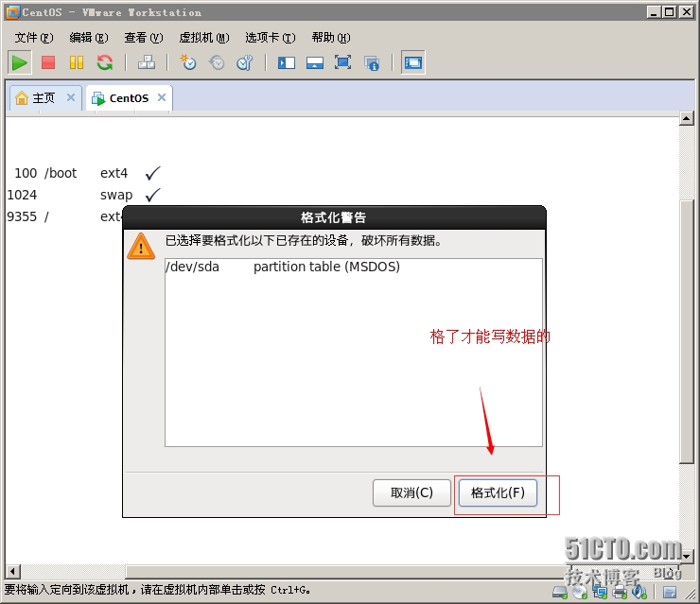Screen dimensions: 700x604
Task: Click the green Power On play icon
Action: (x=19, y=63)
